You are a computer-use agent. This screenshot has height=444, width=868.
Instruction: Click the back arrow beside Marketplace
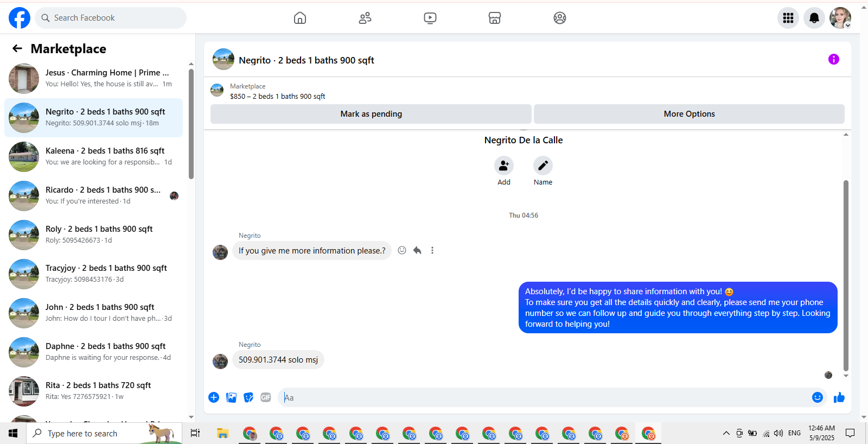(17, 49)
